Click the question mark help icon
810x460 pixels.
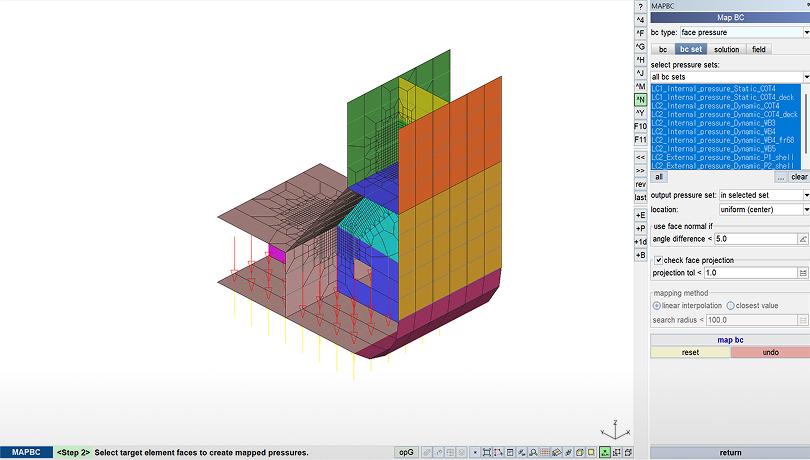coord(640,6)
